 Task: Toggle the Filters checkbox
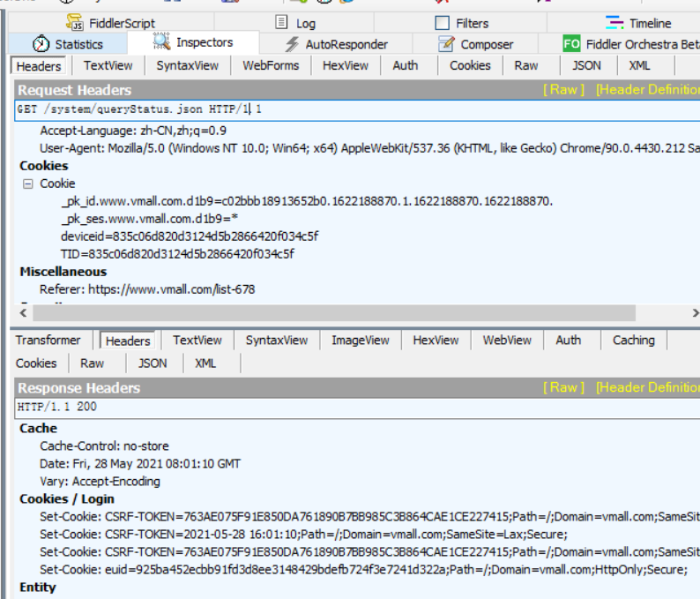[x=442, y=23]
